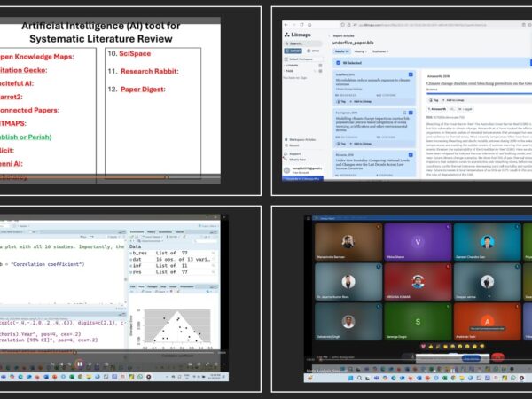Click the Search icon in meeting window taskbar
Image resolution: width=532 pixels, height=399 pixels.
click(x=359, y=378)
